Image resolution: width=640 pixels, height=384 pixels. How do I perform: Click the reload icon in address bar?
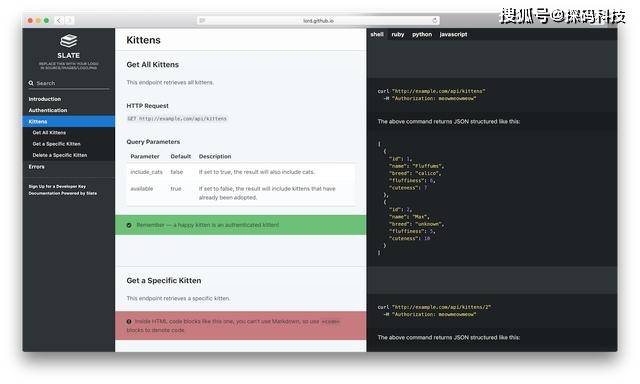435,20
